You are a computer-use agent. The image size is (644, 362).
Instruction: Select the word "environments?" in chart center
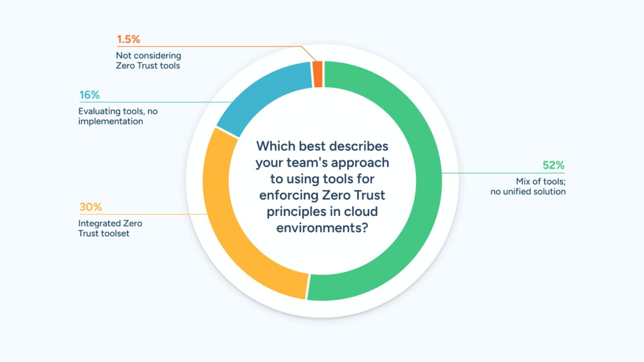pyautogui.click(x=322, y=228)
